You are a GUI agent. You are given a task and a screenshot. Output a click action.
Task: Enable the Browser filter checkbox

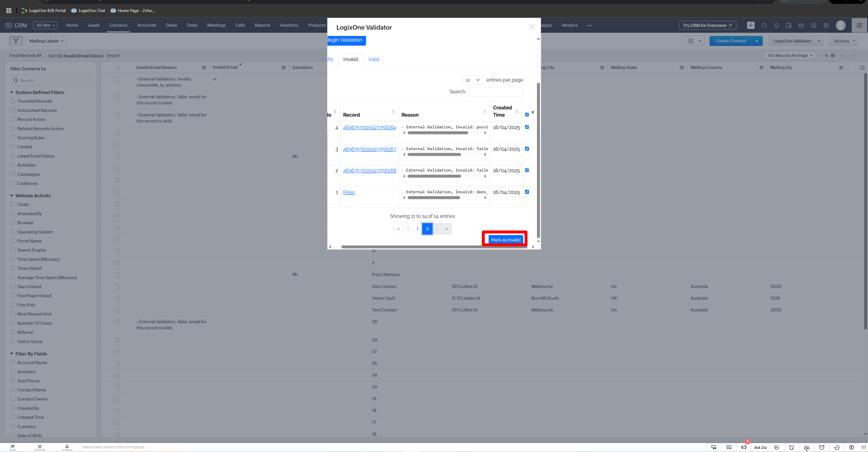tap(12, 222)
